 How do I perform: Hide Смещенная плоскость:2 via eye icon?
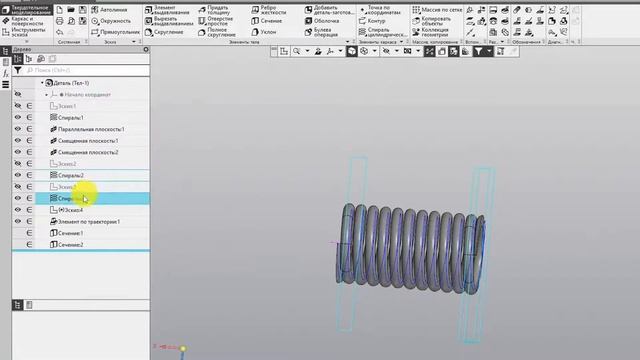click(18, 151)
